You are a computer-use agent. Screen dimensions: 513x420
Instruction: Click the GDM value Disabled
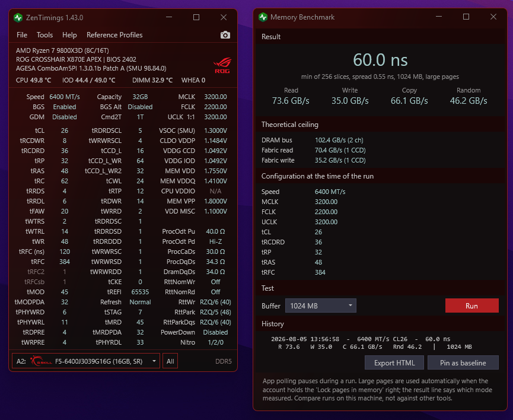click(x=65, y=117)
